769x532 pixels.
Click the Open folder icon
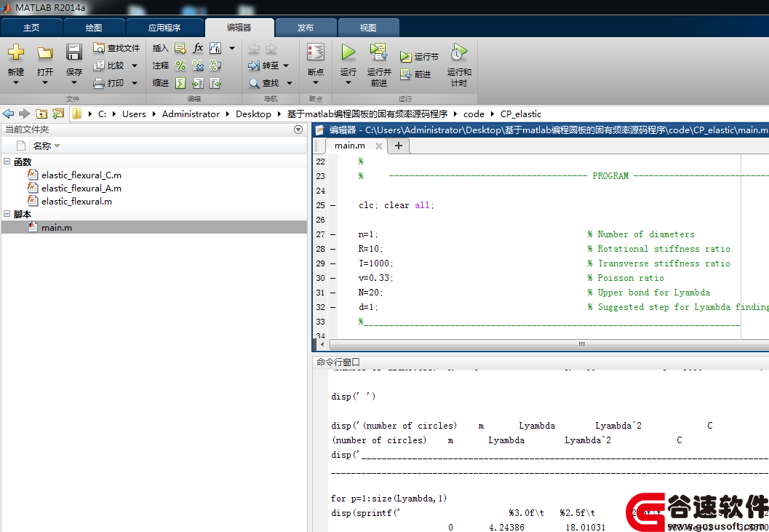pos(45,52)
